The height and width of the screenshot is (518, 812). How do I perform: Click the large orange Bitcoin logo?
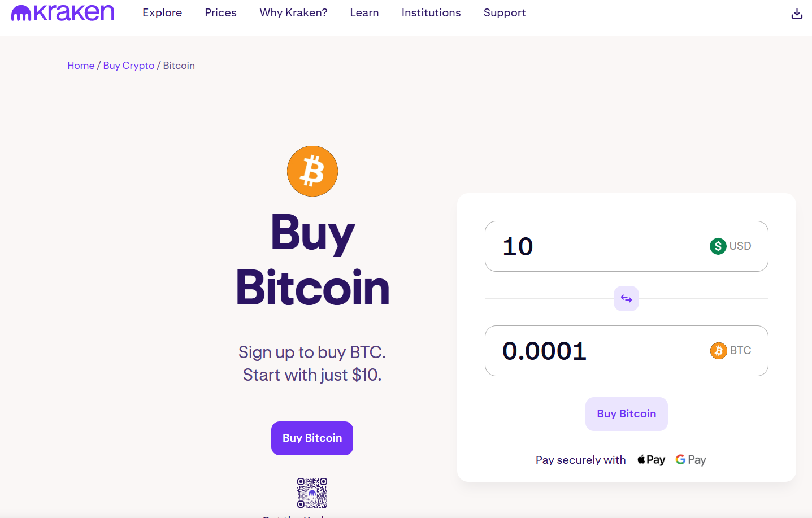pos(312,171)
